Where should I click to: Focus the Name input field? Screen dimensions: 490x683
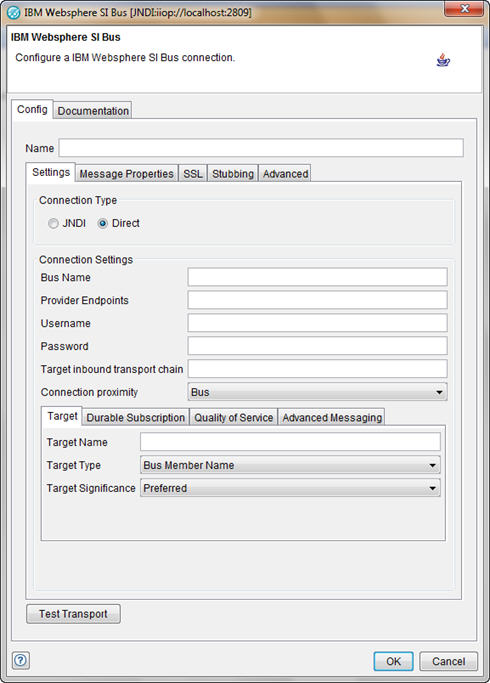pos(261,148)
